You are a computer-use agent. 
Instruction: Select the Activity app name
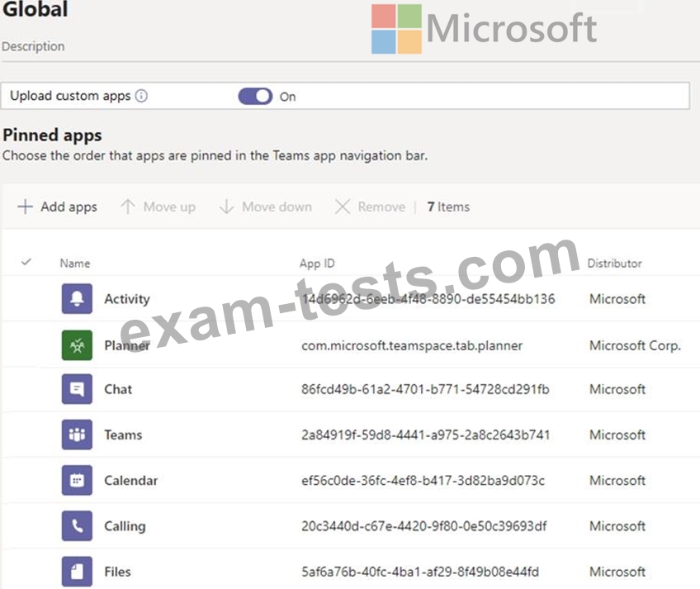pos(127,298)
